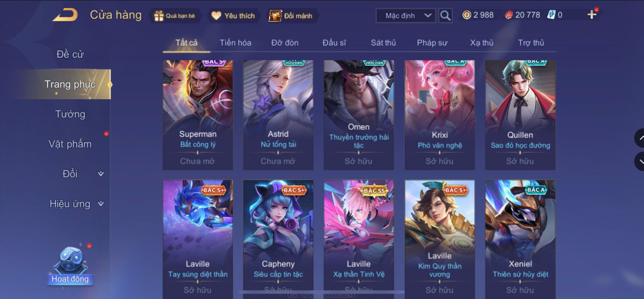Tap the up arrow on the right edge
This screenshot has height=299, width=644.
coord(640,138)
